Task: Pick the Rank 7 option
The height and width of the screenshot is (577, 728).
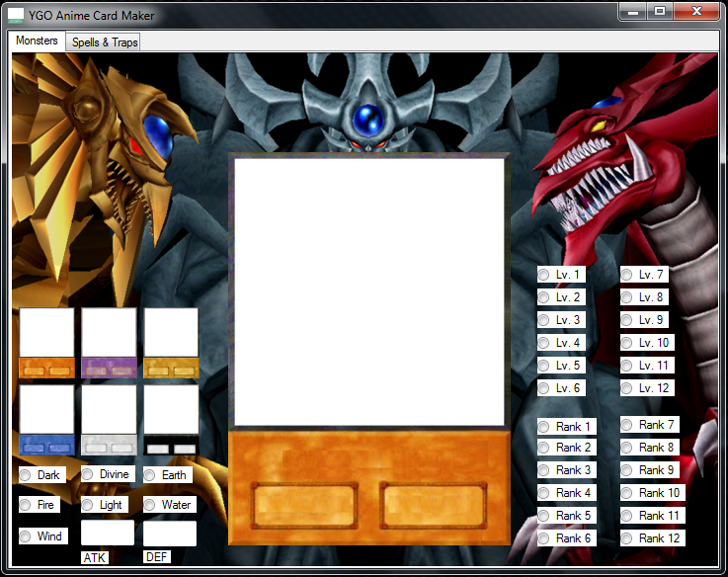Action: 650,425
